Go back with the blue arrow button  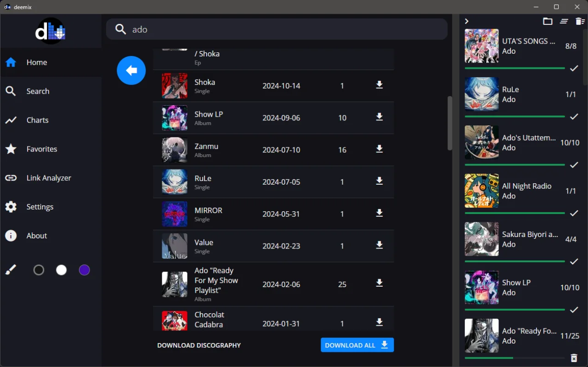point(131,70)
